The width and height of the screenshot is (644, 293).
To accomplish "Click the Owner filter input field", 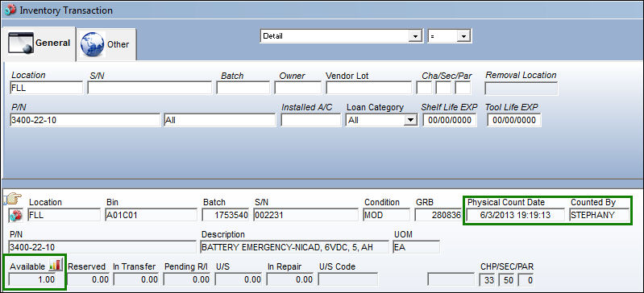I will 297,88.
